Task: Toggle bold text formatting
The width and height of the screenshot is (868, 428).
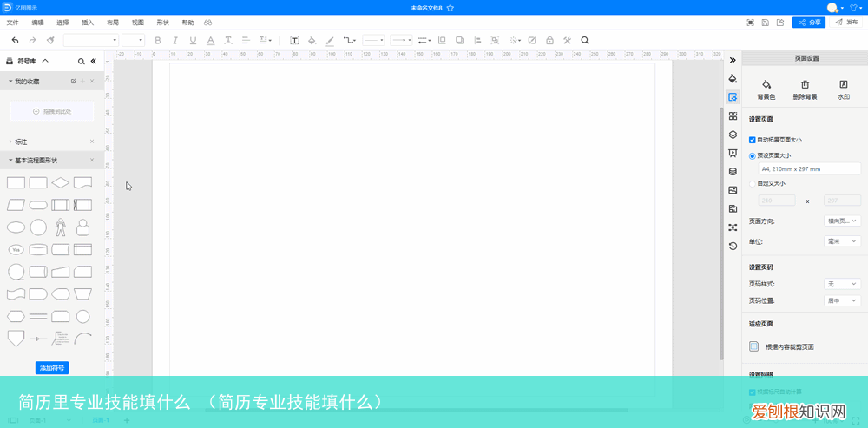Action: [x=158, y=40]
